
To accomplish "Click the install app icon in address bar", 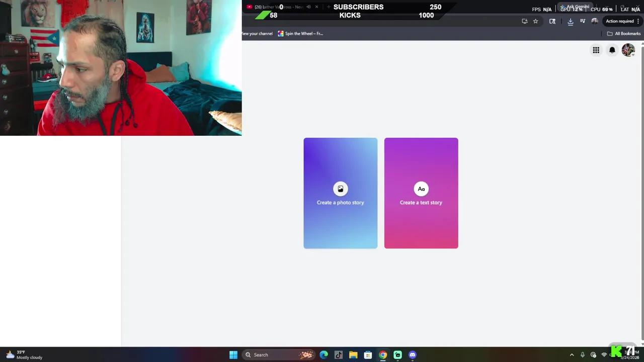I will tap(524, 21).
